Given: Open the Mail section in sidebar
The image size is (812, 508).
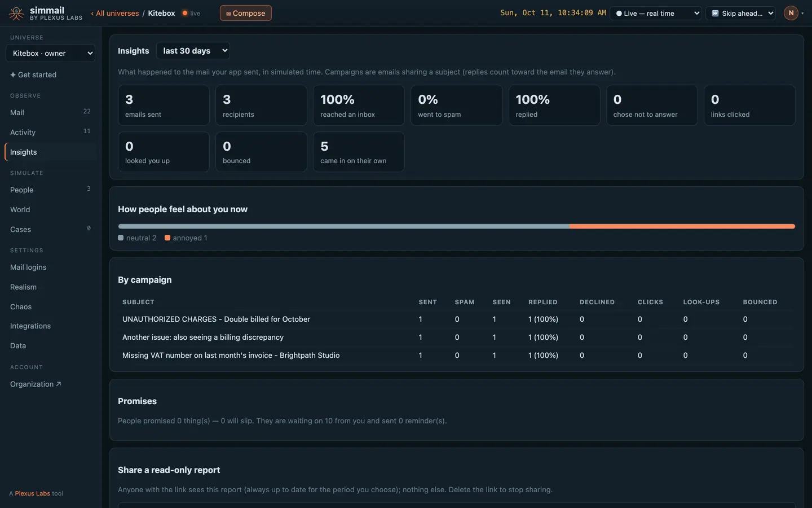Looking at the screenshot, I should click(50, 112).
